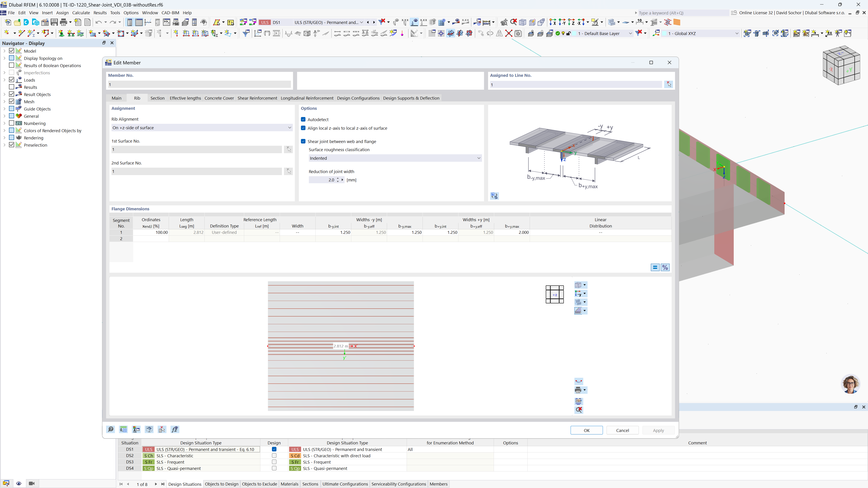Viewport: 868px width, 488px height.
Task: Click the Save icon in the main toolbar
Action: [54, 22]
